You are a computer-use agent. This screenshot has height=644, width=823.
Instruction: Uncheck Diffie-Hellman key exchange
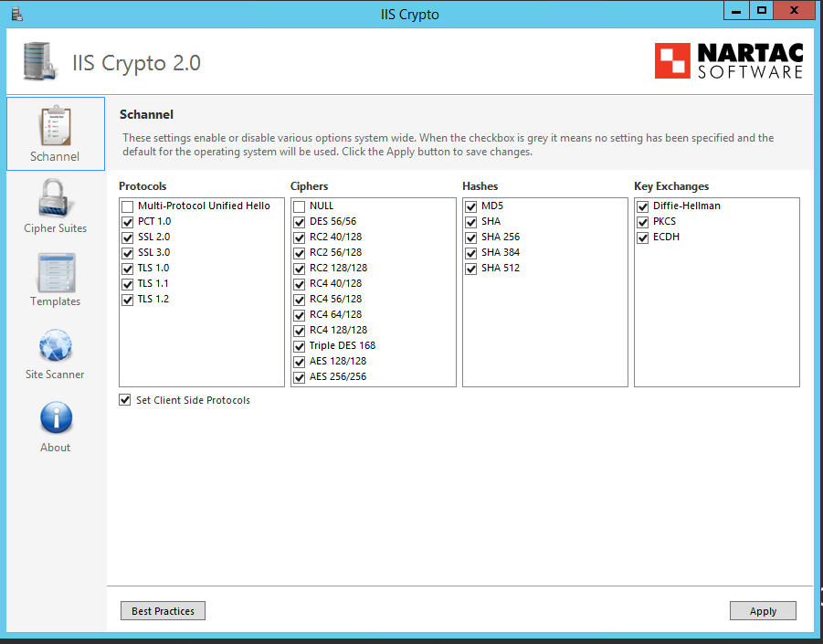(642, 206)
